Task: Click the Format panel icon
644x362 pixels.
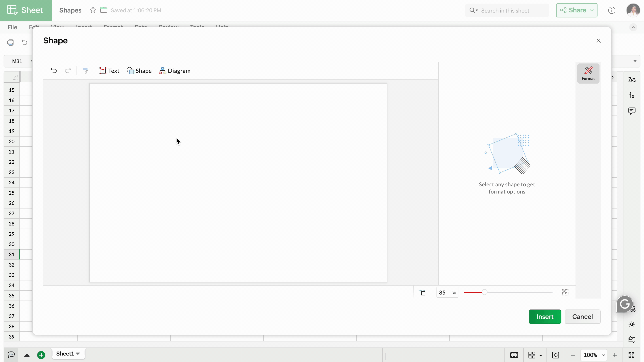Action: (588, 73)
